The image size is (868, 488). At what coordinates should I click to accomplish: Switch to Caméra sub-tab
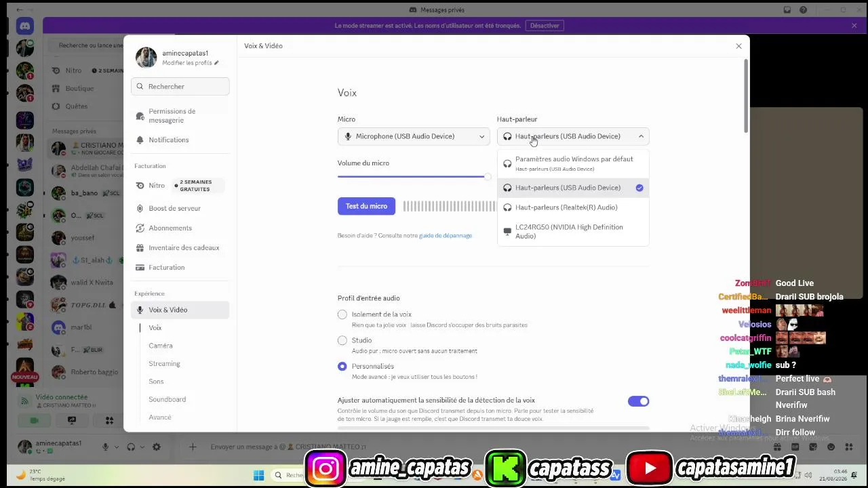tap(161, 346)
